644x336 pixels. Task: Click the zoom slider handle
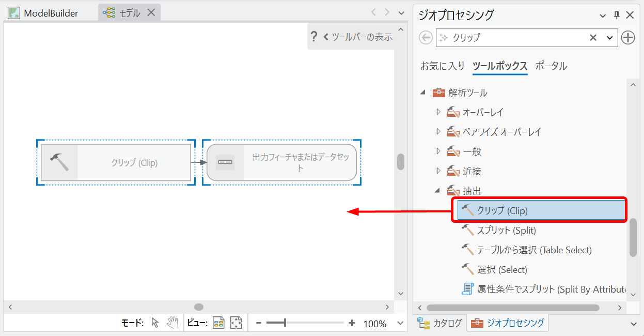tap(285, 323)
